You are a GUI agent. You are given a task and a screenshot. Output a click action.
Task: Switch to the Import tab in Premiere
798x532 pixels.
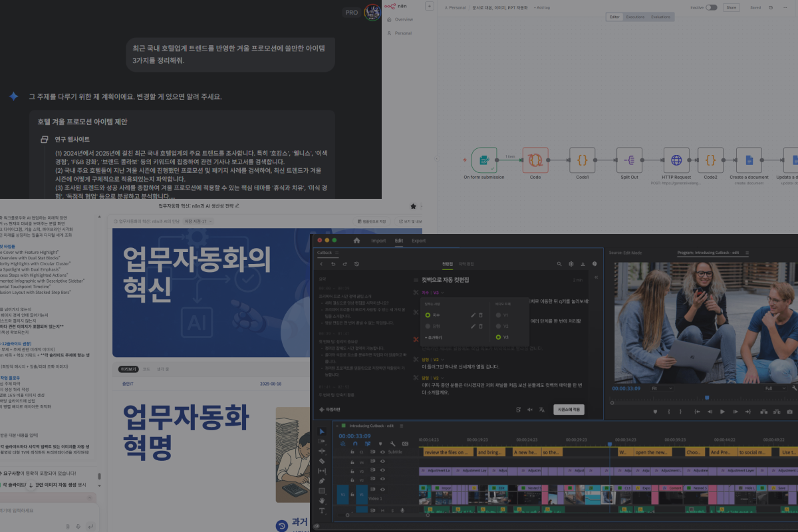pyautogui.click(x=378, y=241)
